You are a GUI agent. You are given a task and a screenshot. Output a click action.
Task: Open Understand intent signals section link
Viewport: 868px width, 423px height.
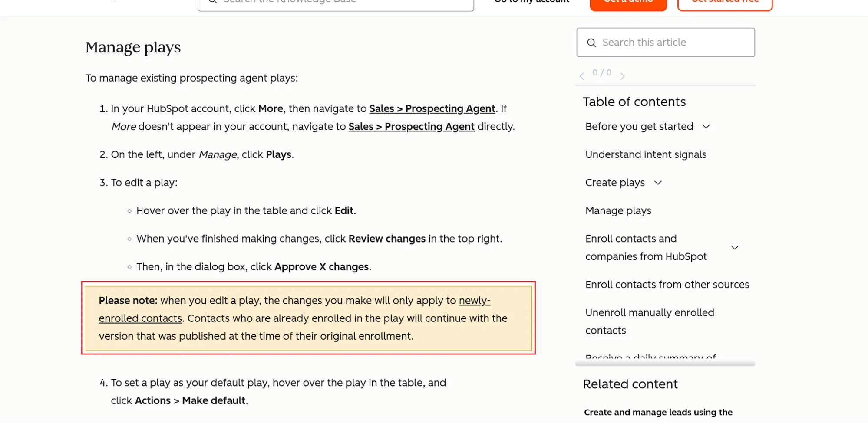tap(646, 154)
